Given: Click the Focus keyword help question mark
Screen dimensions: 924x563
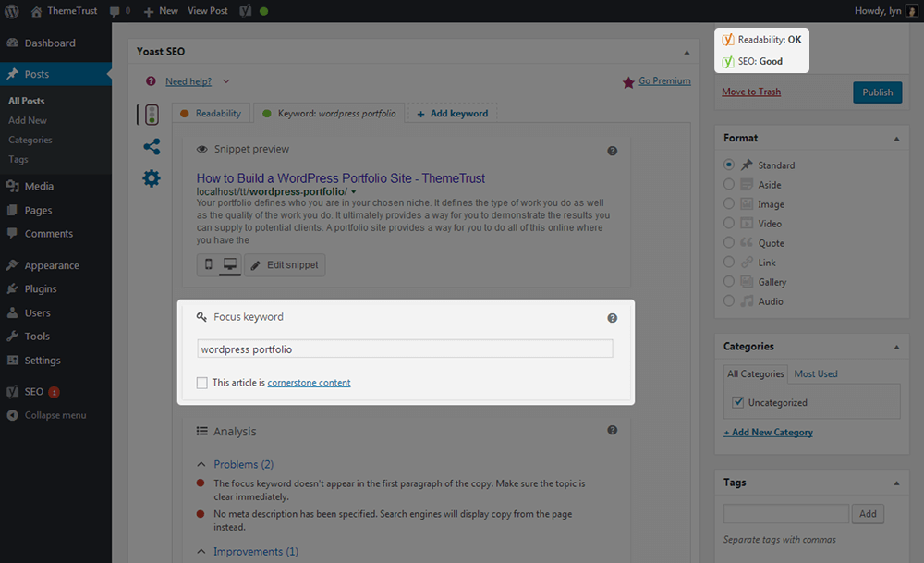Looking at the screenshot, I should point(612,318).
